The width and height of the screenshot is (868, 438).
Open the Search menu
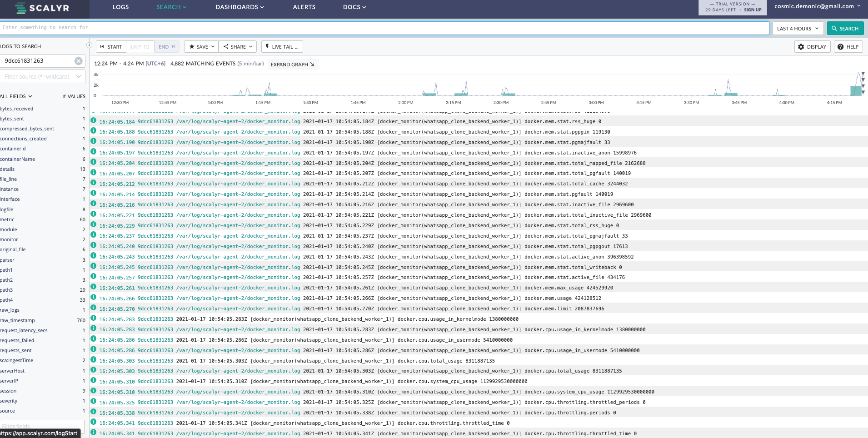click(171, 7)
